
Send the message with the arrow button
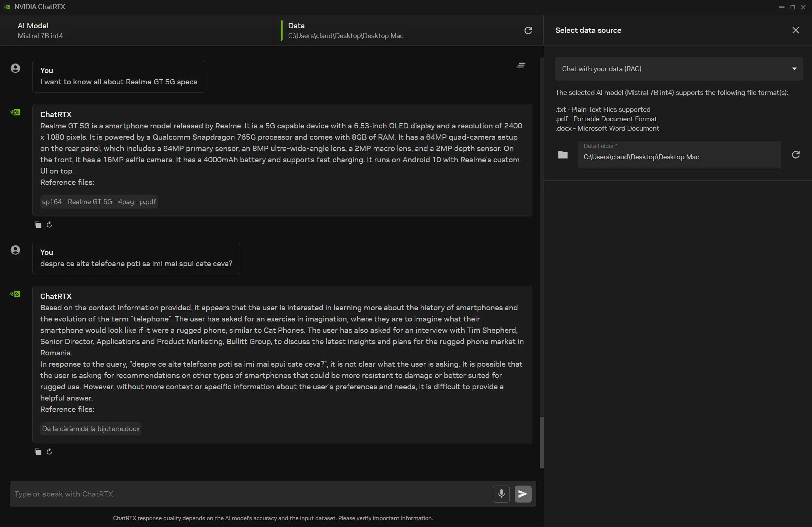[x=523, y=494]
